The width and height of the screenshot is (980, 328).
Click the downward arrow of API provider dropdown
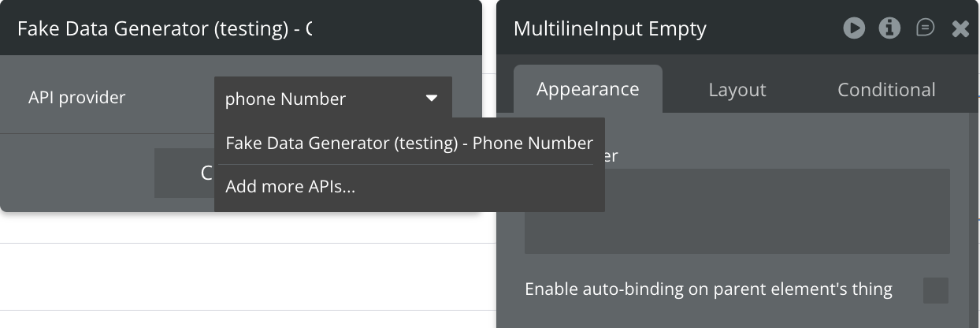tap(431, 99)
